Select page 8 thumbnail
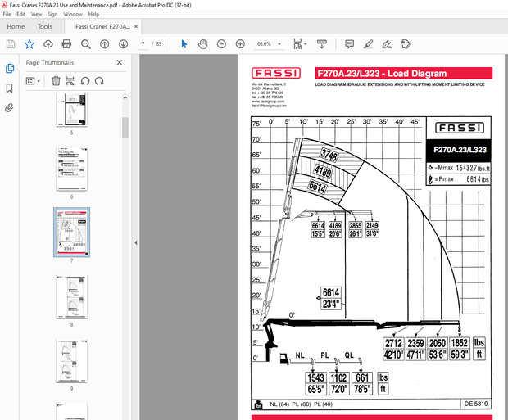This screenshot has height=420, width=508. [x=71, y=296]
